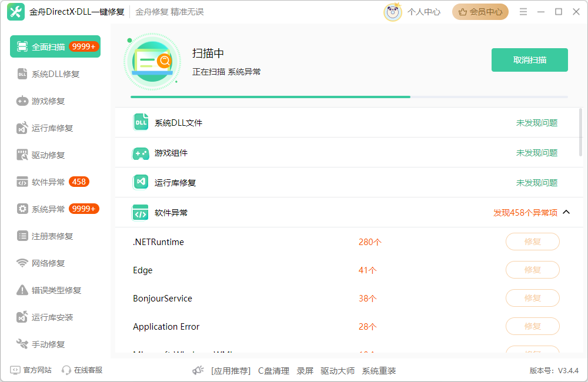This screenshot has height=382, width=588.
Task: Click the 系统异常 gear icon
Action: click(22, 209)
